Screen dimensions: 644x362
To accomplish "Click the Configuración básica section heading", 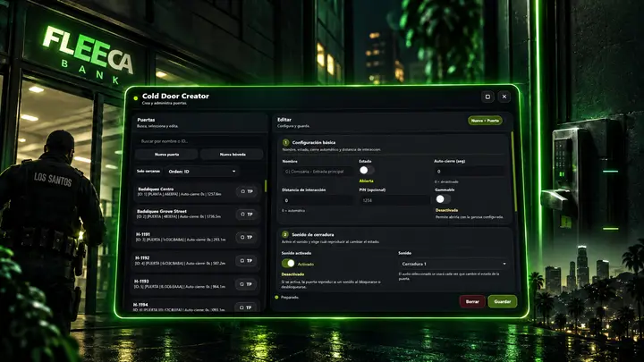I will click(x=314, y=142).
